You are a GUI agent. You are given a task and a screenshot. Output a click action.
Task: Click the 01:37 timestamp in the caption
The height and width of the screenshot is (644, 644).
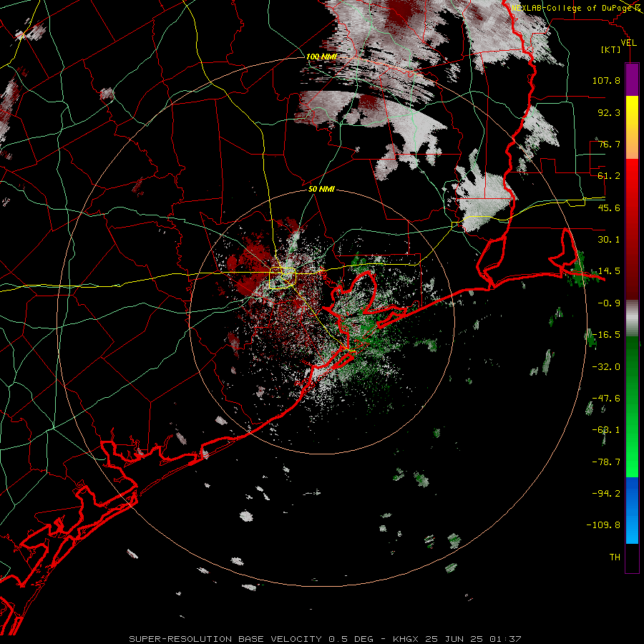[507, 639]
